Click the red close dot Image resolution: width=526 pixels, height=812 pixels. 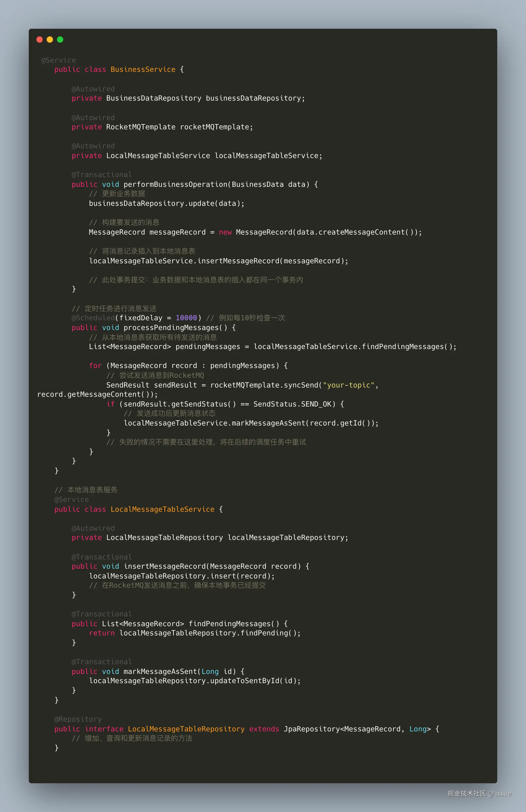tap(40, 40)
